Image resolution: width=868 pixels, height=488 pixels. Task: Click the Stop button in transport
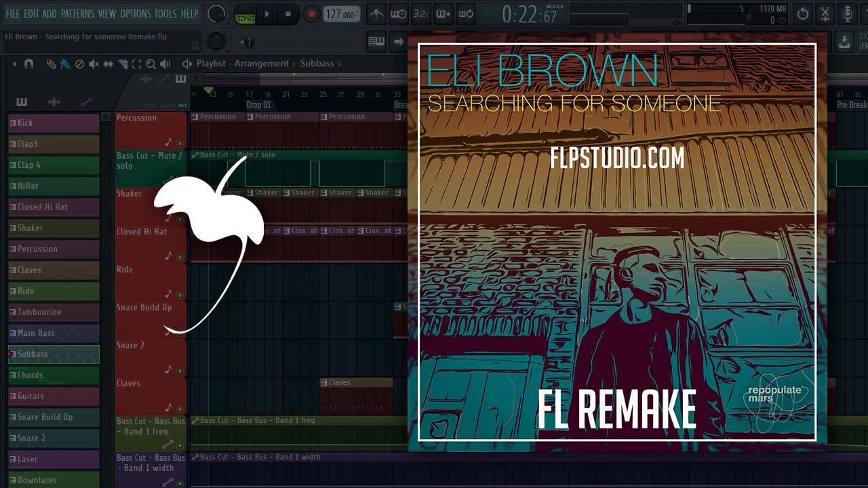pos(288,14)
